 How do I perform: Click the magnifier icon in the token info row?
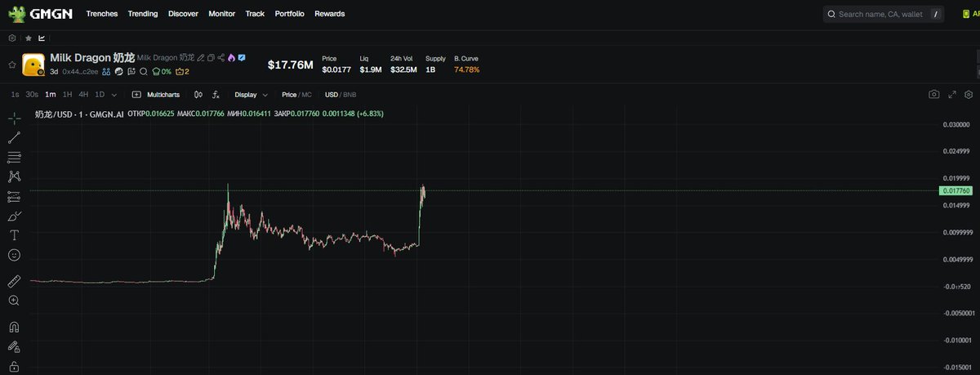coord(143,72)
